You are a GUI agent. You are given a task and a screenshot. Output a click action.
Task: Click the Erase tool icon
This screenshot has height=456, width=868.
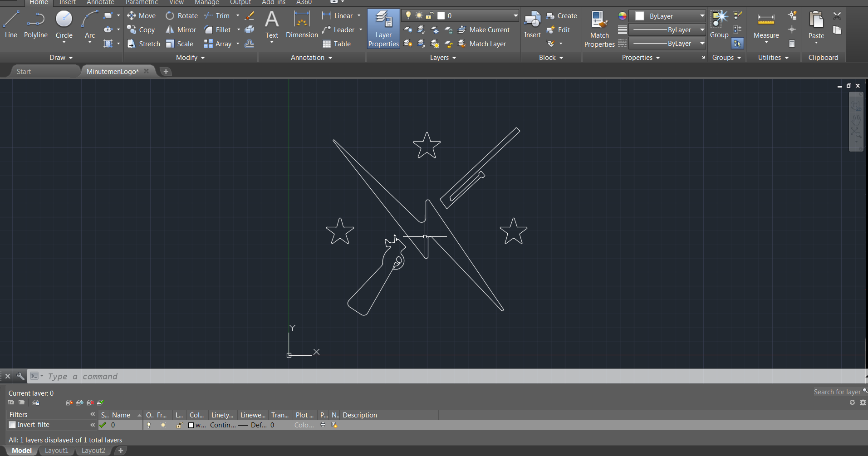click(249, 16)
